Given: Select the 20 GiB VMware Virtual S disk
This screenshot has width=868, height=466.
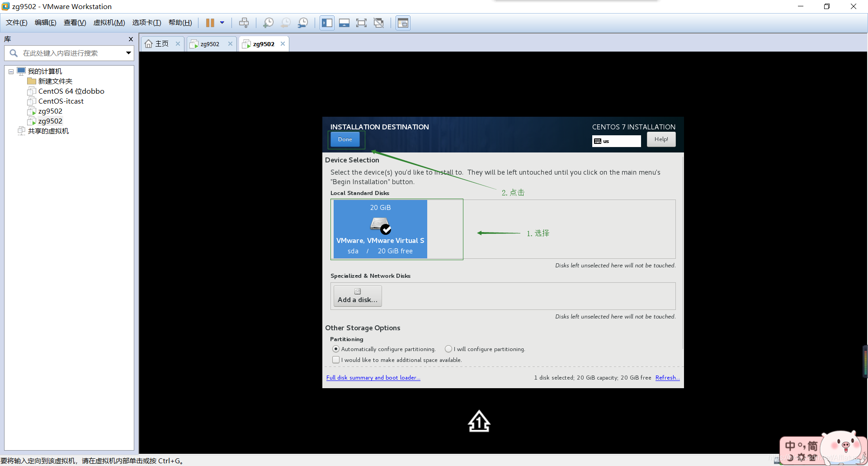Looking at the screenshot, I should tap(380, 229).
